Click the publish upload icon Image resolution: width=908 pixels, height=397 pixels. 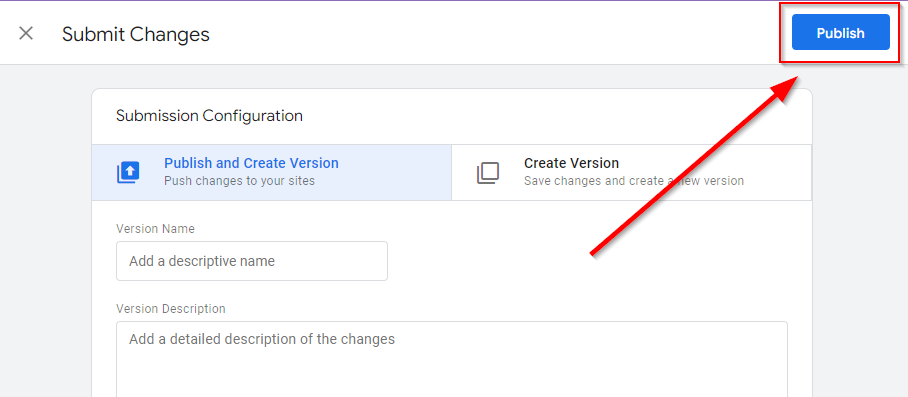pyautogui.click(x=128, y=172)
